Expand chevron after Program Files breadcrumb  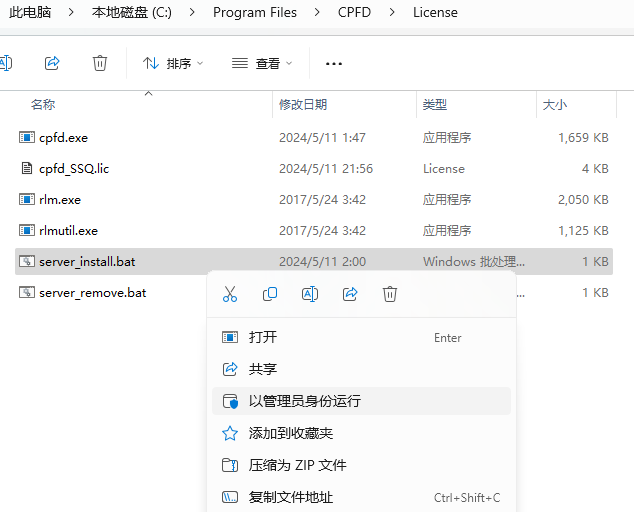point(317,13)
